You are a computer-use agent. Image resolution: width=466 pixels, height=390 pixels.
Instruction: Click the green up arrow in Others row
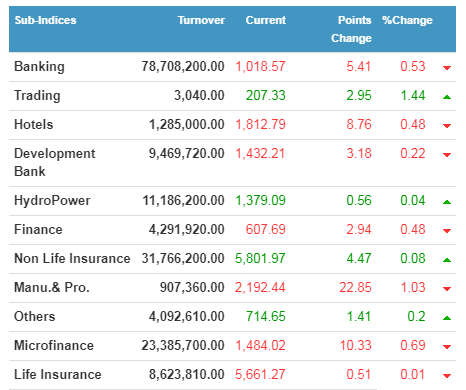point(447,318)
